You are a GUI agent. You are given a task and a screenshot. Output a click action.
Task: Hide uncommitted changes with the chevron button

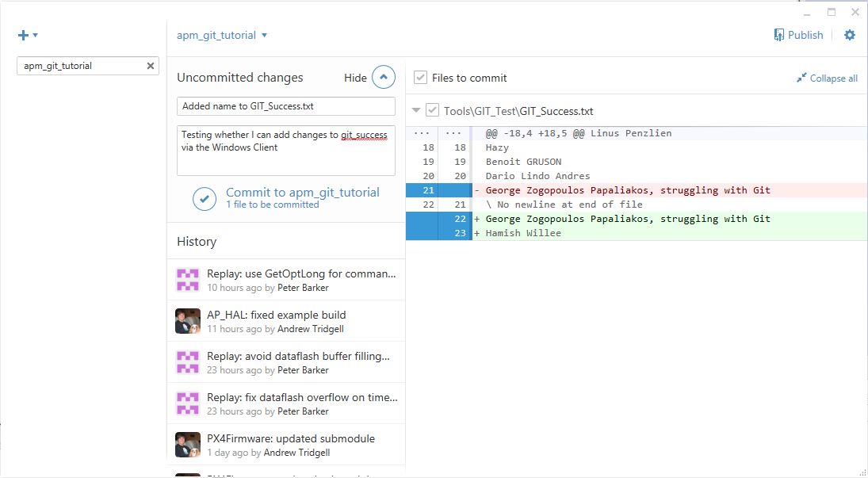click(384, 78)
